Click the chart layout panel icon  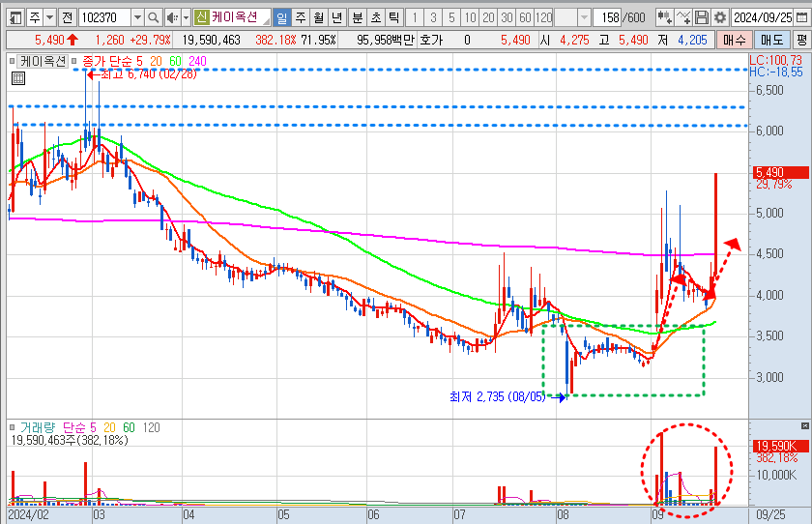point(15,18)
